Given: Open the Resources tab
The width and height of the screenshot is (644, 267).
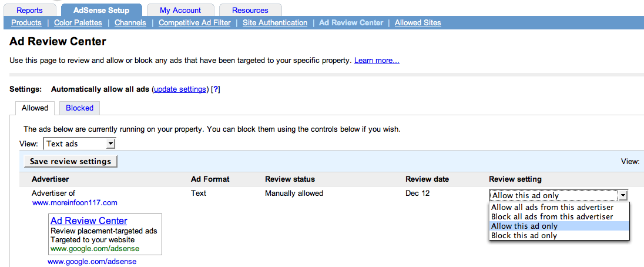Looking at the screenshot, I should (x=250, y=10).
